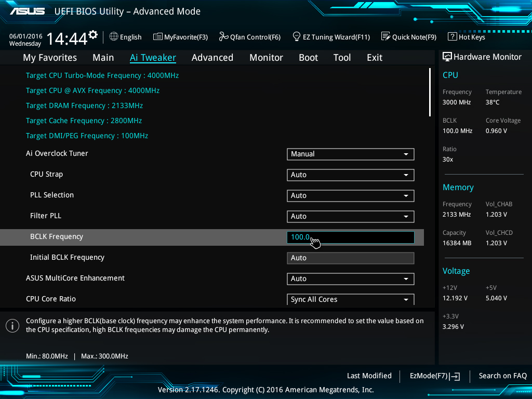Viewport: 532px width, 399px height.
Task: Launch EZ Tuning Wizard lightbulb icon
Action: point(297,36)
